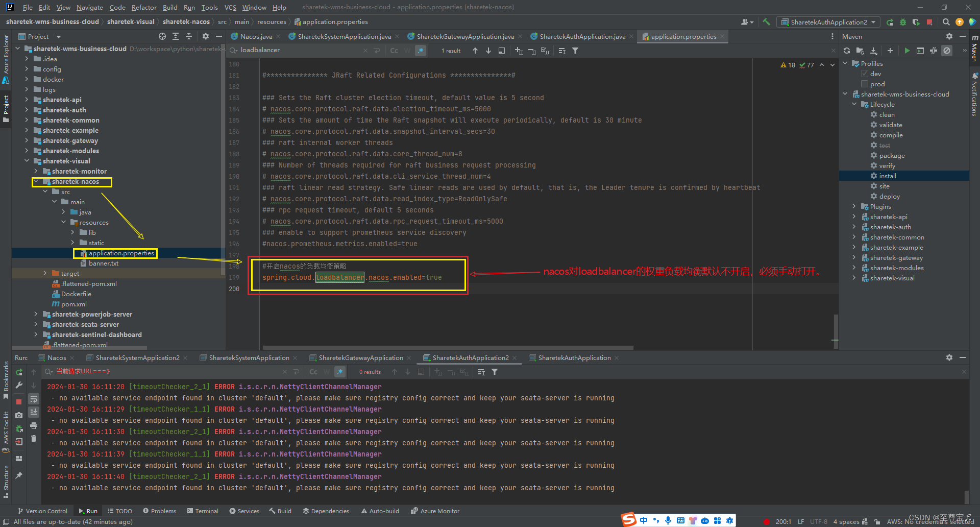Screen dimensions: 980x527
Task: Run Maven build green play icon
Action: (x=907, y=51)
